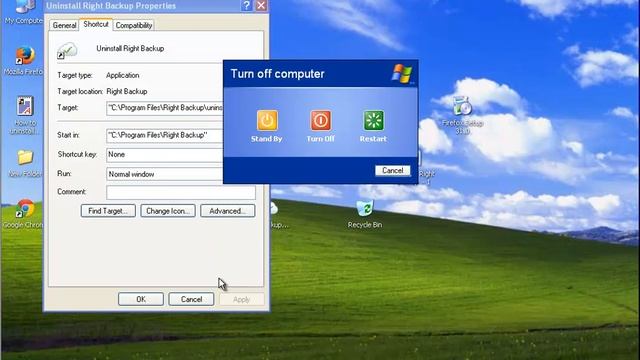The width and height of the screenshot is (640, 360).
Task: Close the Uninstall Right Backup Properties window
Action: click(x=261, y=6)
